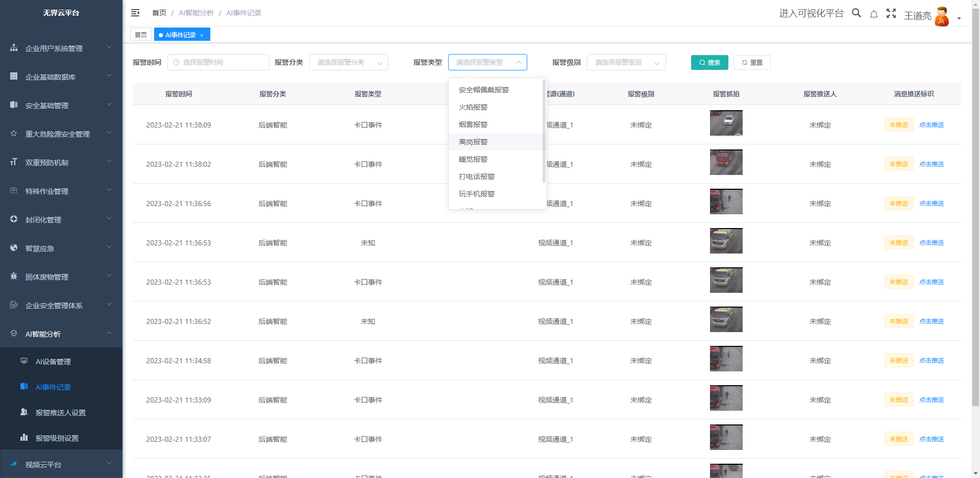Open 报警级别设置 in sidebar
Viewport: 980px width, 478px height.
click(x=57, y=438)
